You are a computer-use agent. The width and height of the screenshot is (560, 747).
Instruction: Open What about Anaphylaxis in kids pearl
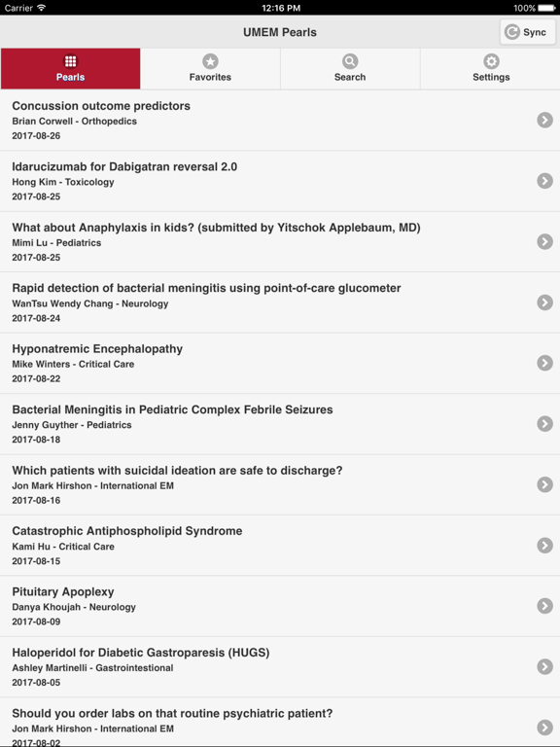coord(280,242)
